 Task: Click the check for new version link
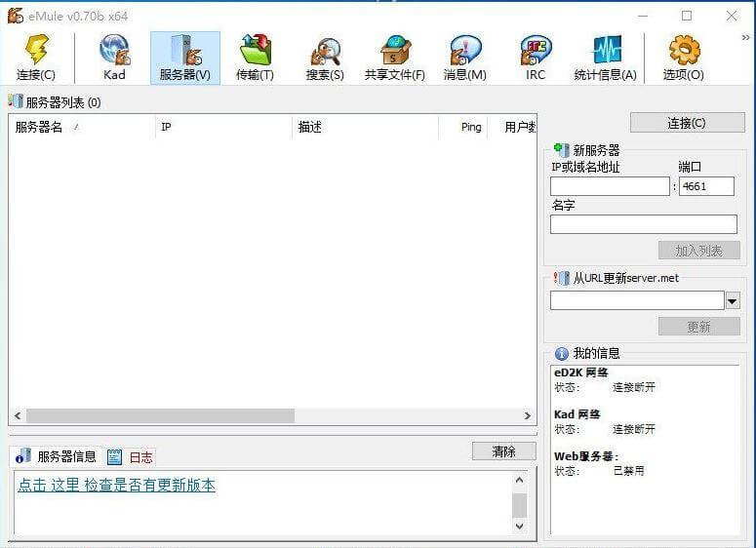pos(116,485)
